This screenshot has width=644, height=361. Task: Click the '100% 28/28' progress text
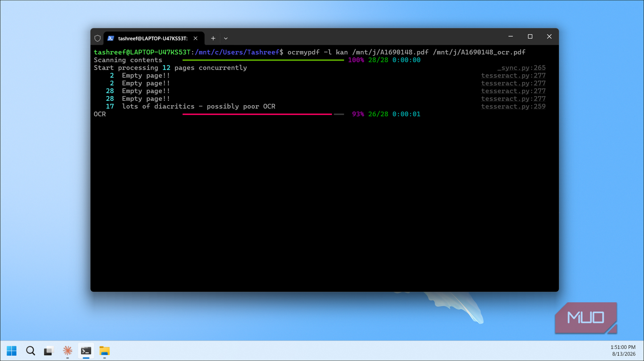368,60
